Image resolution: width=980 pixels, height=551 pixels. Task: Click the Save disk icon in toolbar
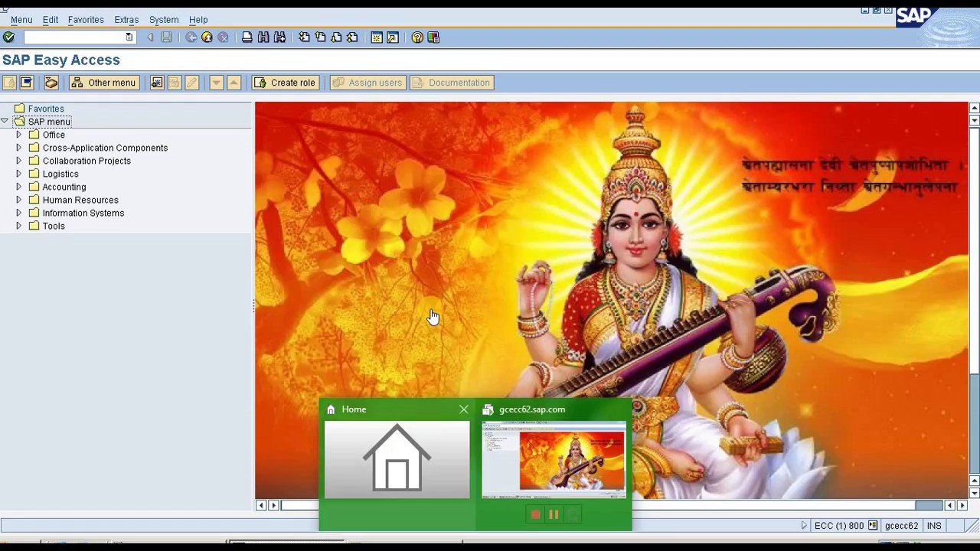(166, 37)
